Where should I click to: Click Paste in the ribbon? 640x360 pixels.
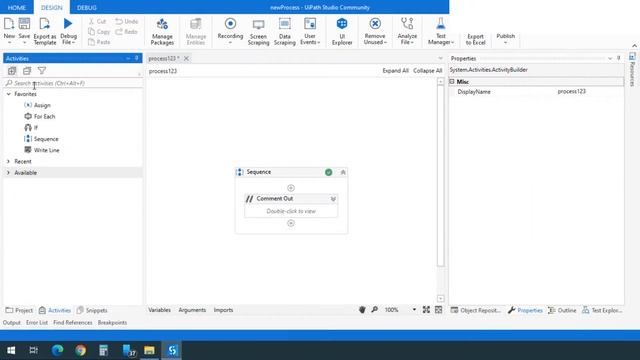click(99, 42)
